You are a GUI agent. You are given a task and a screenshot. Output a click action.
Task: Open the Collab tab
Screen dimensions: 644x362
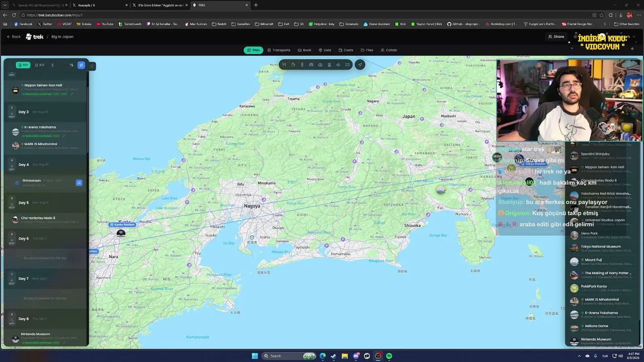[x=389, y=50]
